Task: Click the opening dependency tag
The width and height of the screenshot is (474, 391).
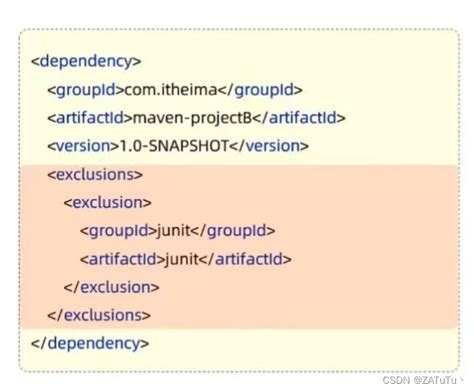Action: tap(86, 62)
